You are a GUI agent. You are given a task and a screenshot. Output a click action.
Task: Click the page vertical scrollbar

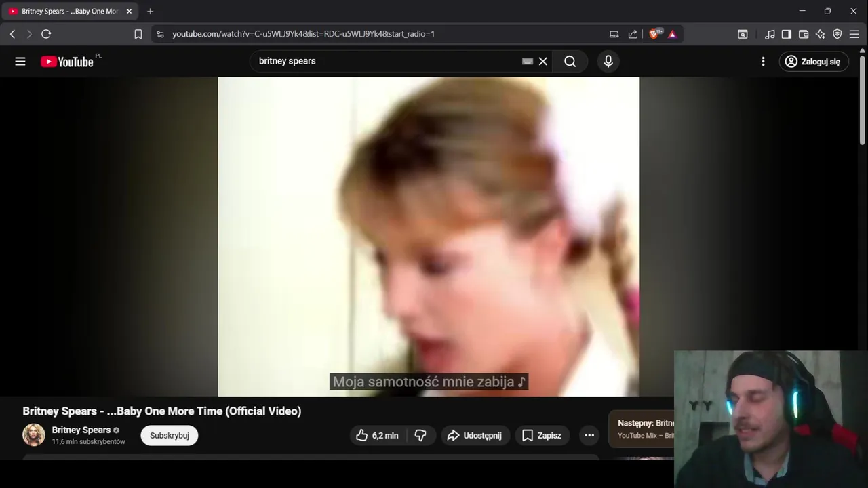point(863,100)
